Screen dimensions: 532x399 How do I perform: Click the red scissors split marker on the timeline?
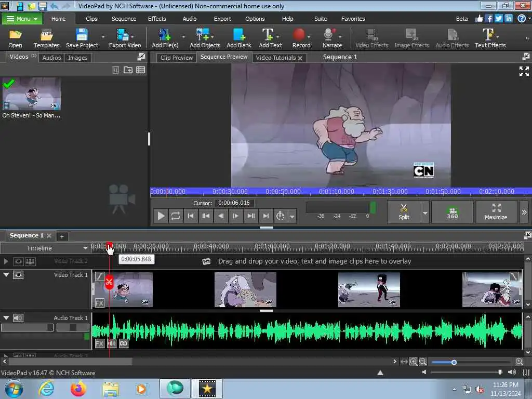(109, 282)
